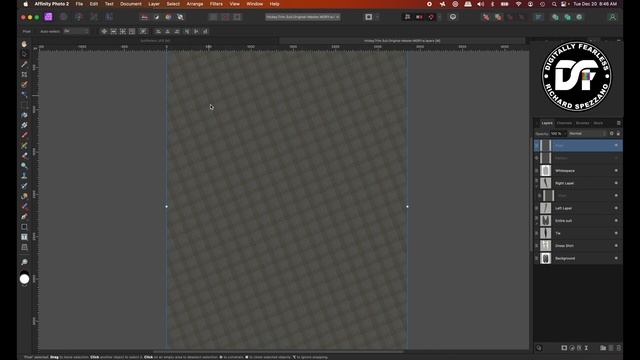This screenshot has height=360, width=640.
Task: Open the File menu
Action: click(79, 4)
